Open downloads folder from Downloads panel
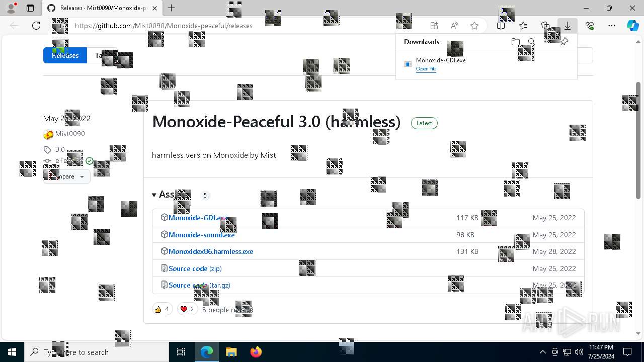 pyautogui.click(x=516, y=42)
